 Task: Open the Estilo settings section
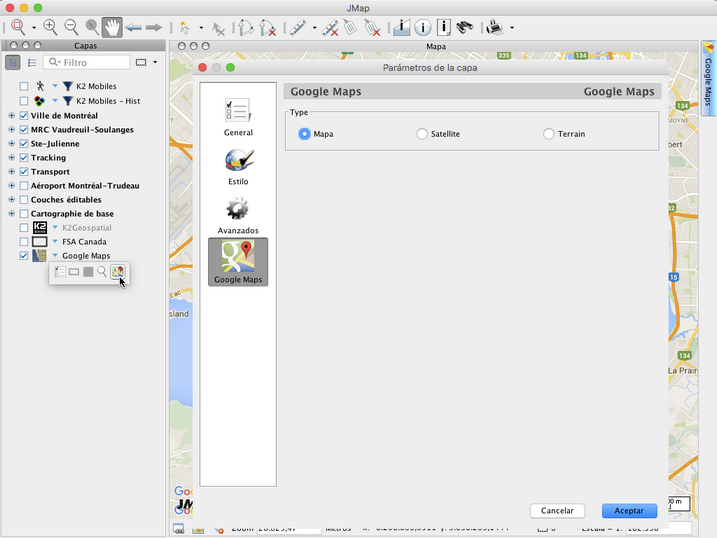click(x=238, y=167)
